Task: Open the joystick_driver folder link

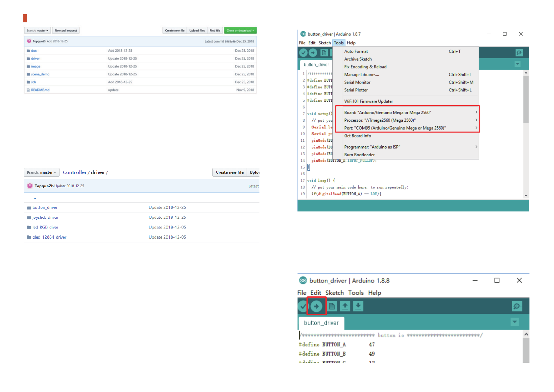Action: coord(45,217)
